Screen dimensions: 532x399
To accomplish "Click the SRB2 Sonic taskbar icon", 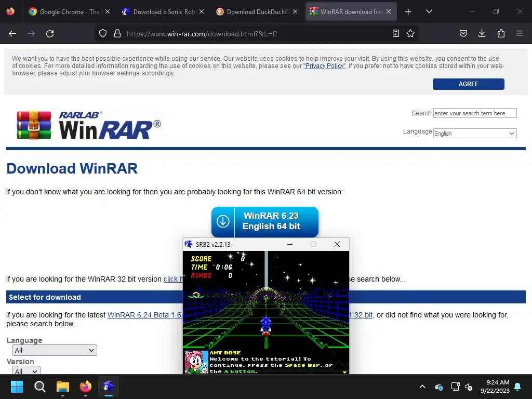I will pyautogui.click(x=109, y=387).
